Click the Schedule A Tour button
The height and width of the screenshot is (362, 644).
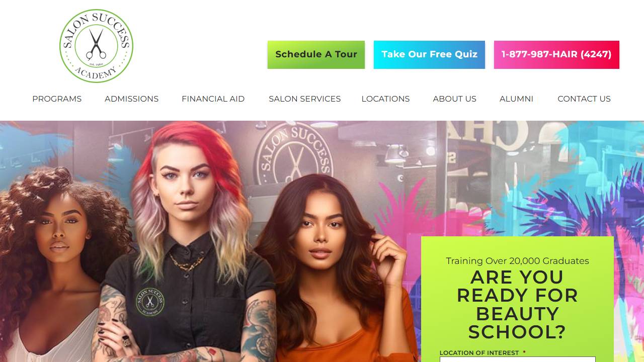tap(316, 55)
